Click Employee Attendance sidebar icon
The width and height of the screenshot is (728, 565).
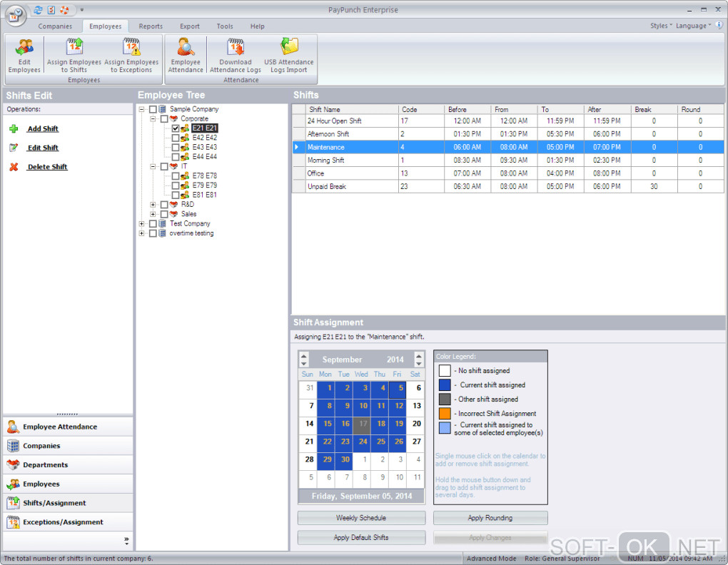(13, 427)
